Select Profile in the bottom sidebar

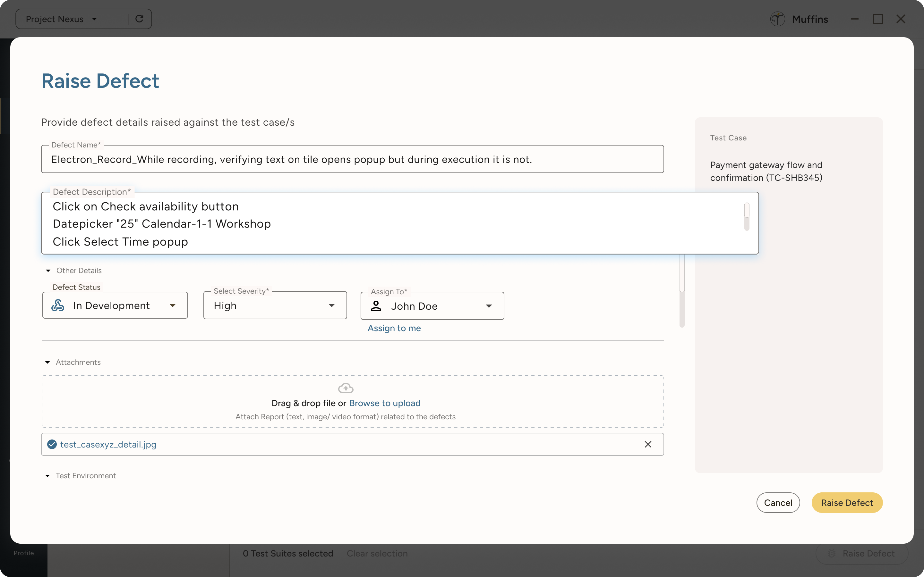click(x=23, y=553)
